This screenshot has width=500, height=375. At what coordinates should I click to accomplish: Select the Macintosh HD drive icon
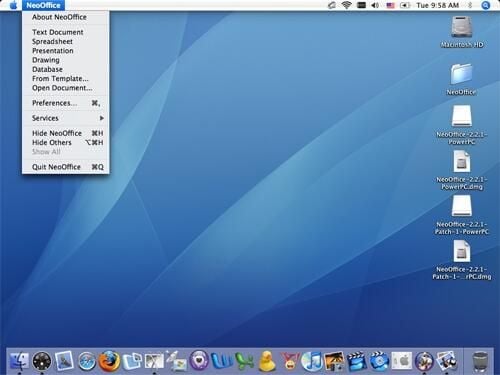tap(462, 27)
